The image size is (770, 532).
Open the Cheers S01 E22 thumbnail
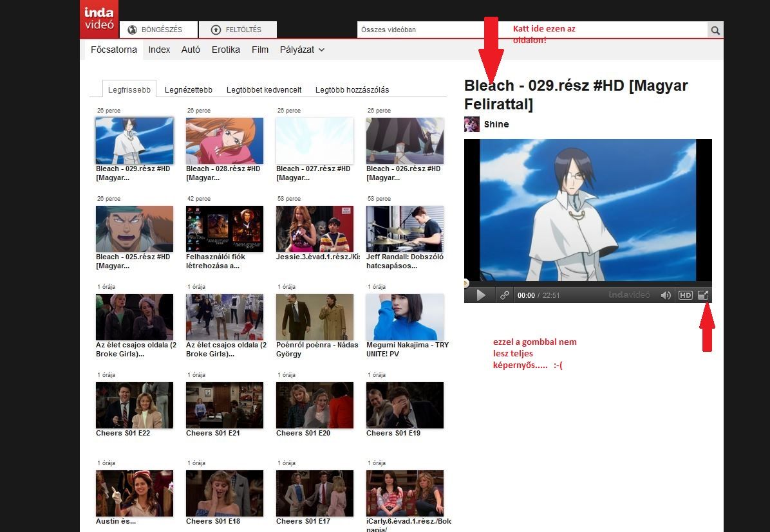tap(135, 405)
